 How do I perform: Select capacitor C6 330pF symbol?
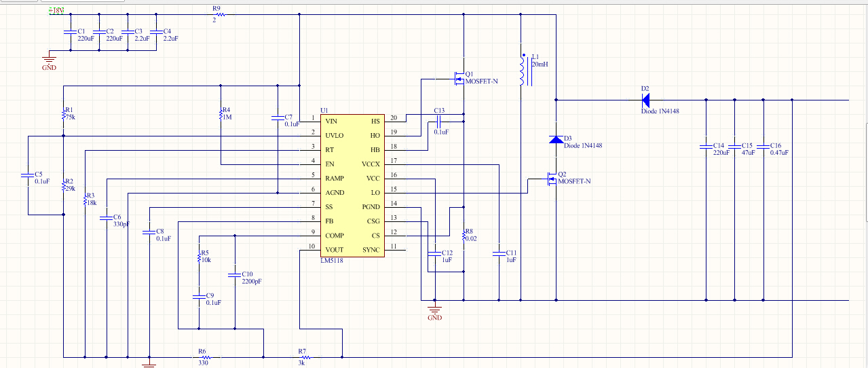pos(107,218)
